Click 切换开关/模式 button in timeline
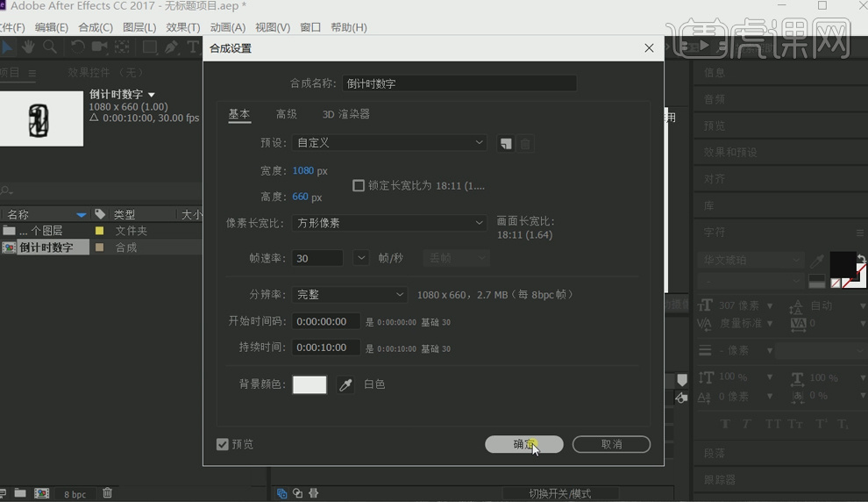Viewport: 868px width, 502px height. point(559,493)
